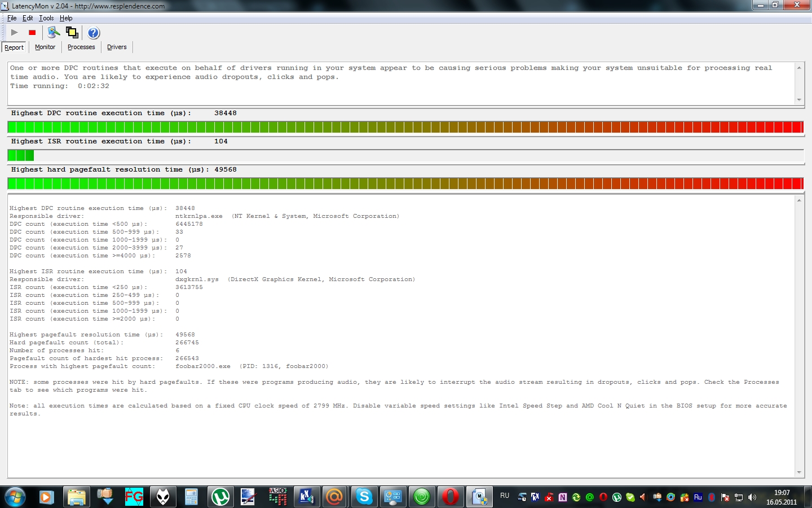This screenshot has width=812, height=508.
Task: Open the Edit menu
Action: coord(28,18)
